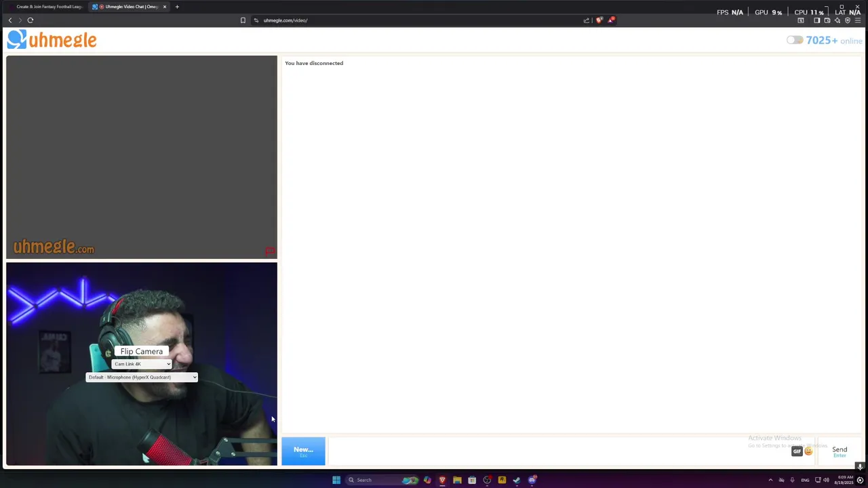The height and width of the screenshot is (488, 868).
Task: Open Microsoft Store from the taskbar
Action: tap(472, 480)
